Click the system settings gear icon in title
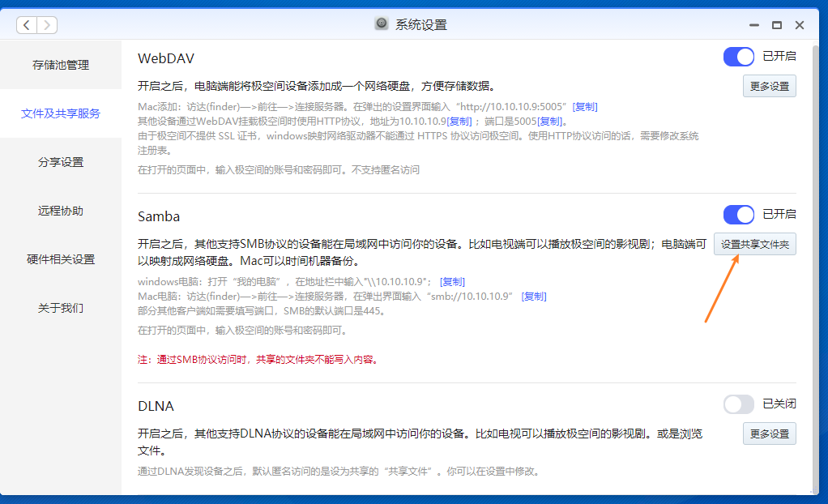 (382, 24)
